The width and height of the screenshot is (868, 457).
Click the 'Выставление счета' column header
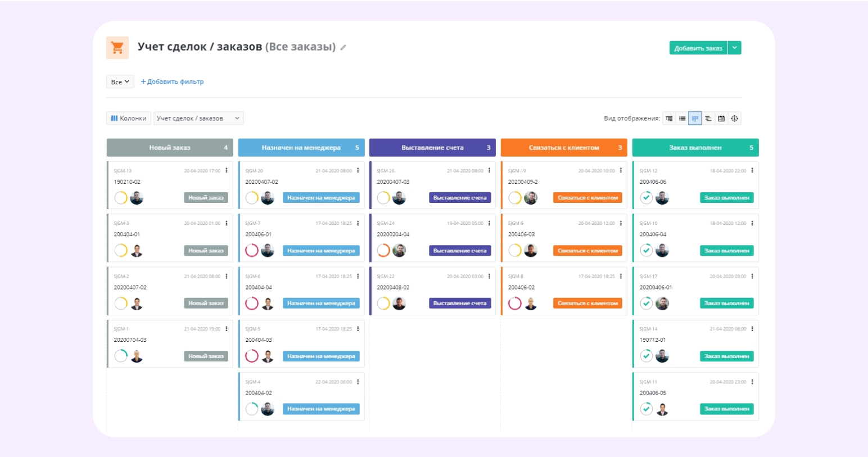tap(432, 148)
